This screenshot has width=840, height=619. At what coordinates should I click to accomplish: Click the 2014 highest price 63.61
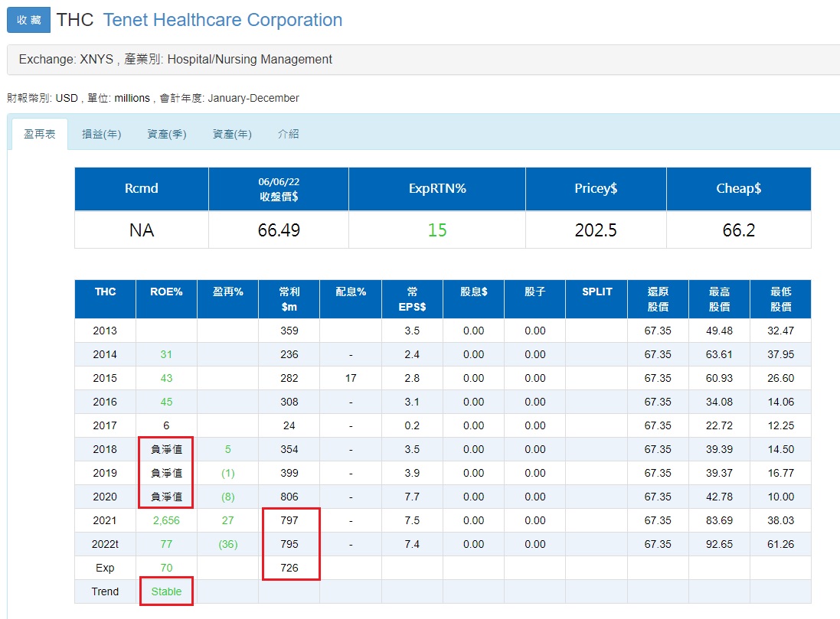(x=720, y=354)
